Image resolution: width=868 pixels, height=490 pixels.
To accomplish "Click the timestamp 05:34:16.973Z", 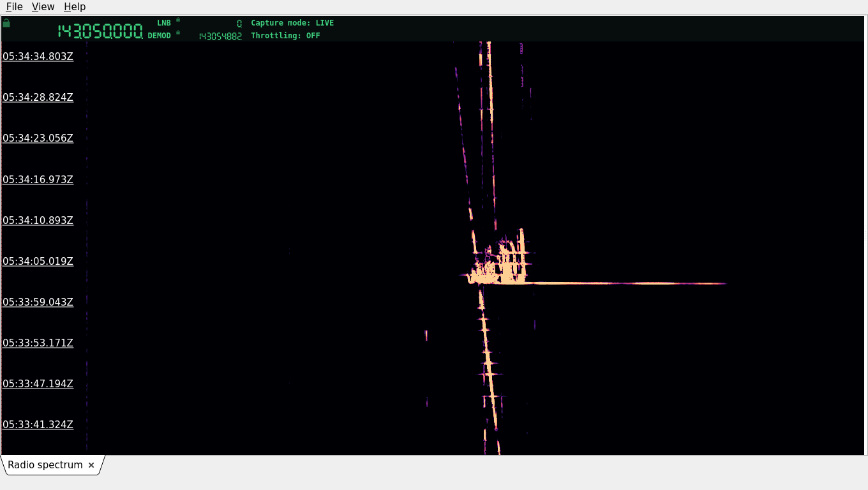I will 38,179.
